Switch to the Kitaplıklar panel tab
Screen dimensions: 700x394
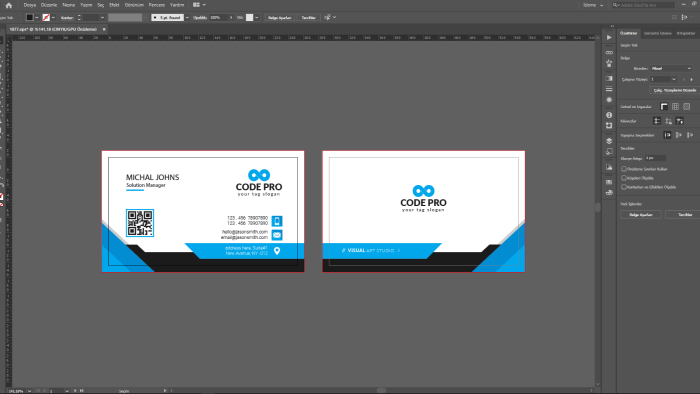pos(686,33)
